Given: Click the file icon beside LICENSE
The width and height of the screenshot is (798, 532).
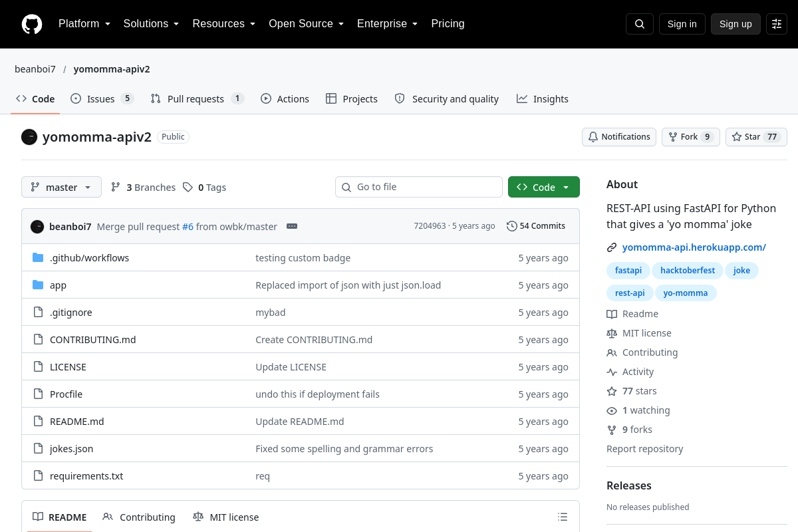Looking at the screenshot, I should coord(38,367).
